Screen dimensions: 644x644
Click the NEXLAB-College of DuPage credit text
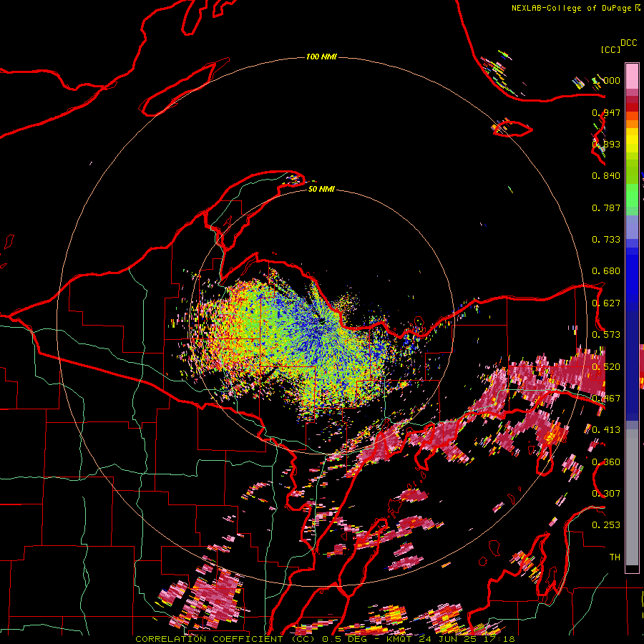tap(572, 8)
